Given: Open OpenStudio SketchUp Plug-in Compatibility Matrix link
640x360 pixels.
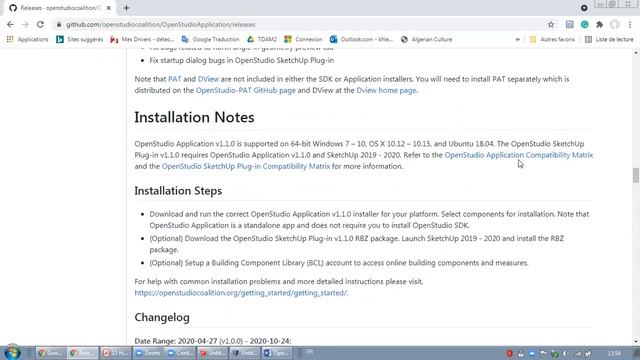Looking at the screenshot, I should (246, 166).
